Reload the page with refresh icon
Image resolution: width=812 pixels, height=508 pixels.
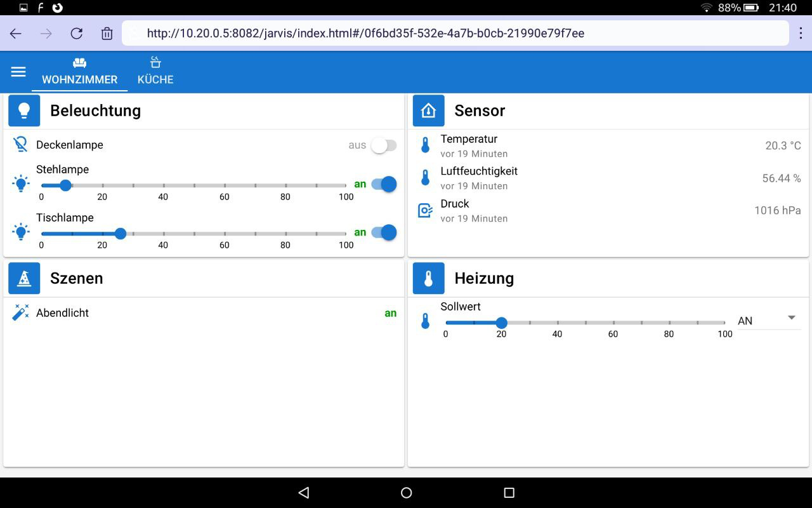tap(77, 34)
